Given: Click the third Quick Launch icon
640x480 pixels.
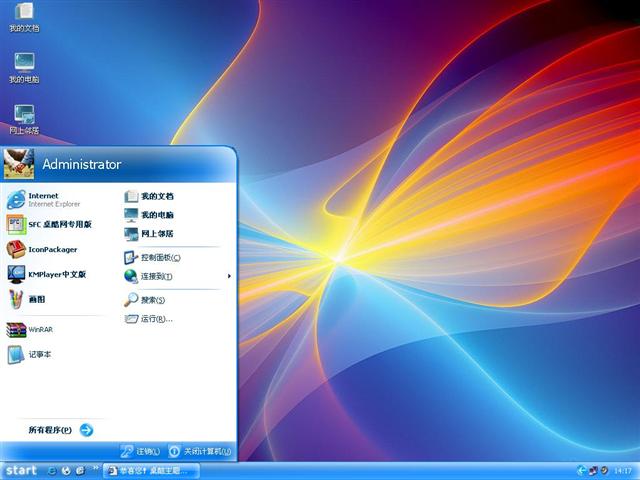Looking at the screenshot, I should (80, 471).
